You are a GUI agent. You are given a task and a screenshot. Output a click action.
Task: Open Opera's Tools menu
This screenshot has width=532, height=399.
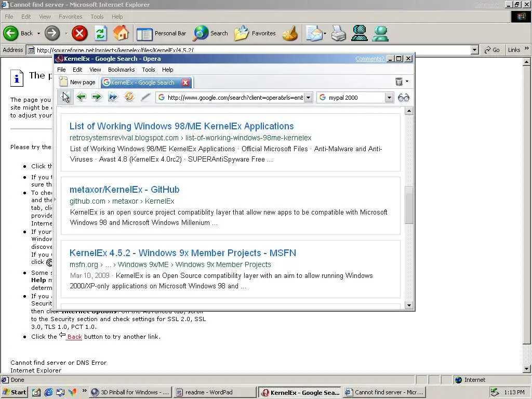coord(148,70)
